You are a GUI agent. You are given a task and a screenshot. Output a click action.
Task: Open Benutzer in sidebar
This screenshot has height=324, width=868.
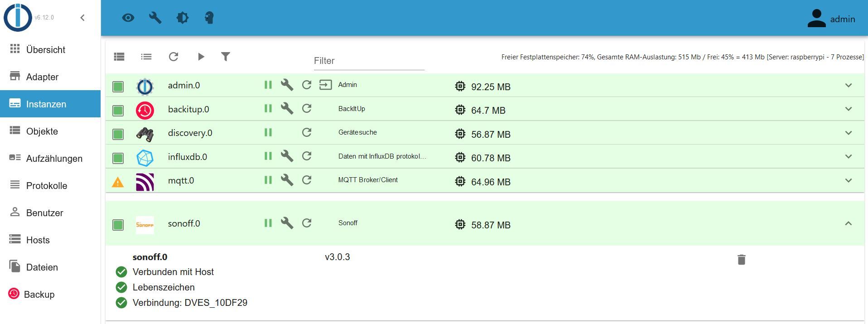[x=50, y=213]
